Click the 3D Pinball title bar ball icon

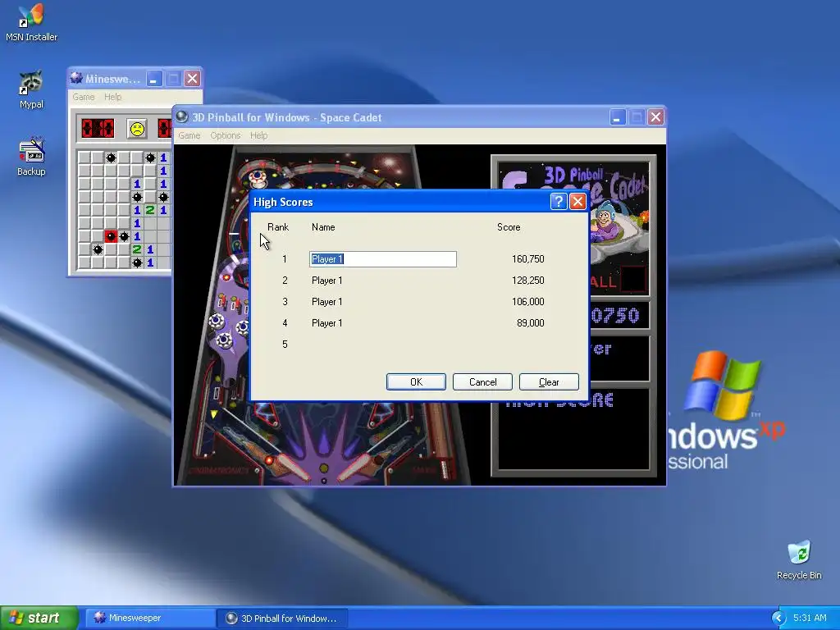pyautogui.click(x=182, y=116)
